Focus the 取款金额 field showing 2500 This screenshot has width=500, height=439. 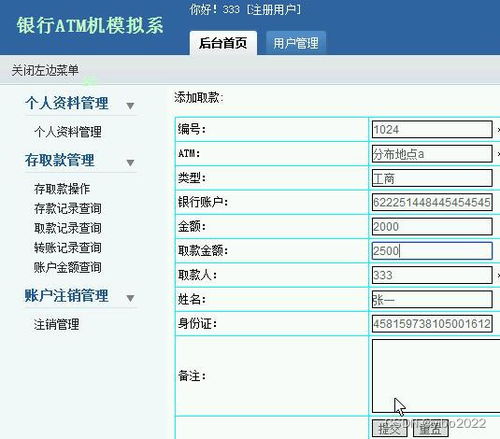[x=432, y=251]
